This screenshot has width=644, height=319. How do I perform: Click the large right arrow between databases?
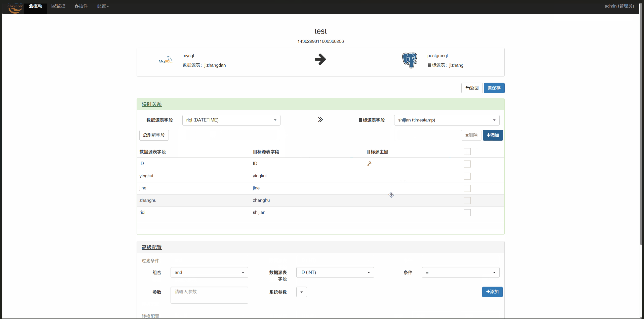pos(320,59)
